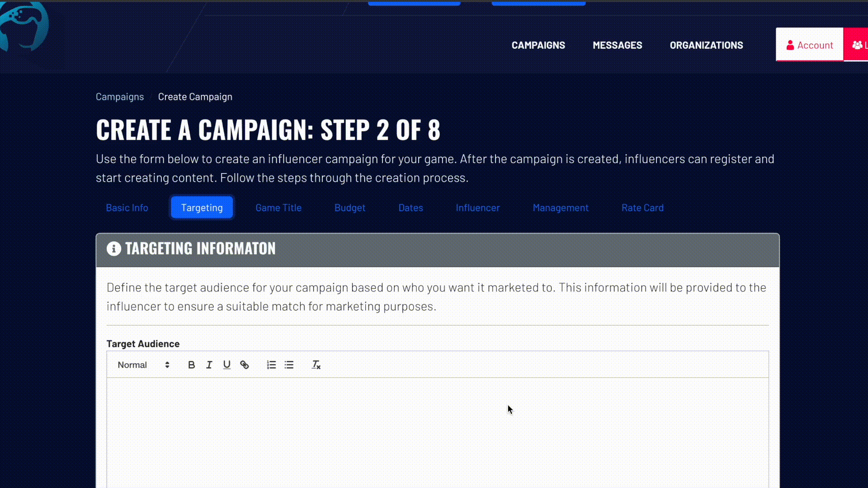Image resolution: width=868 pixels, height=488 pixels.
Task: Toggle bold formatting in the editor
Action: 191,365
